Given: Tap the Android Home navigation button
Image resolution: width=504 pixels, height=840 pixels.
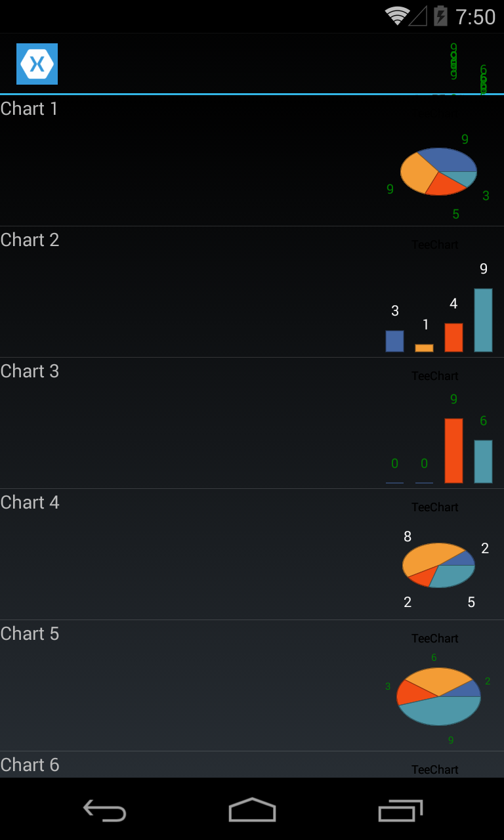Looking at the screenshot, I should [252, 810].
